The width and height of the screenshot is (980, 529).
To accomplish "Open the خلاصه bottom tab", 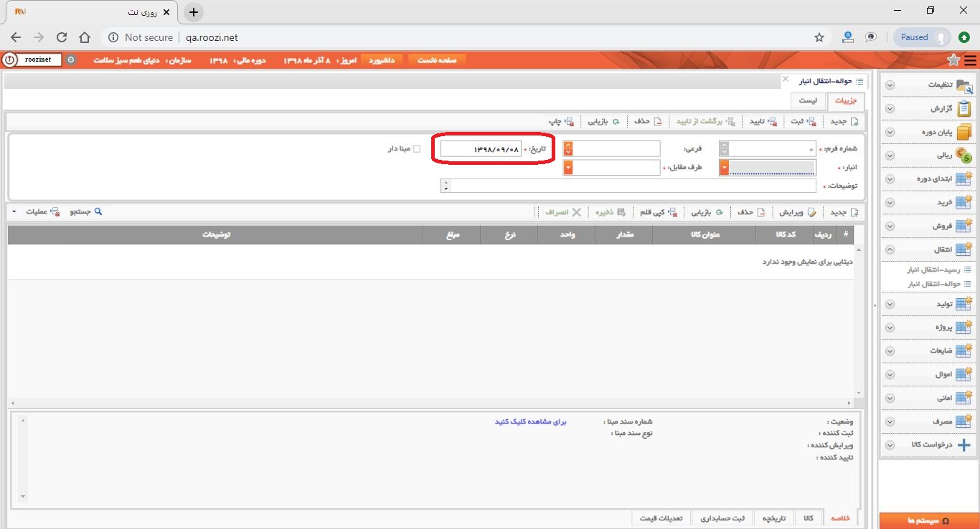I will click(840, 518).
